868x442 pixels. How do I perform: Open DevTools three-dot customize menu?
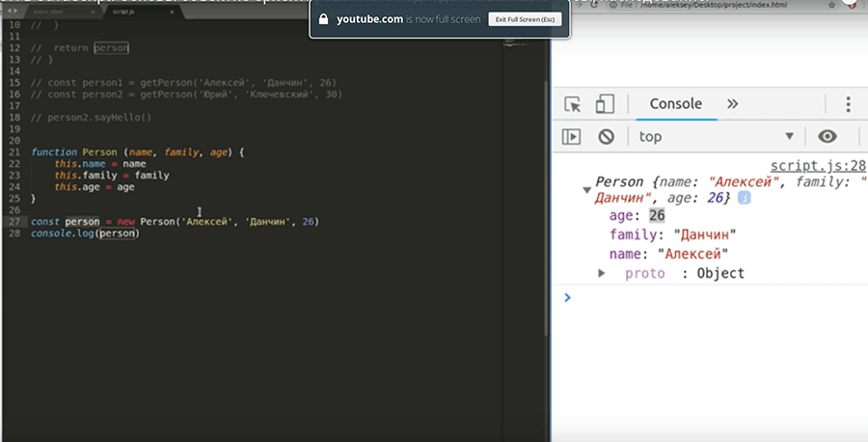pyautogui.click(x=848, y=104)
